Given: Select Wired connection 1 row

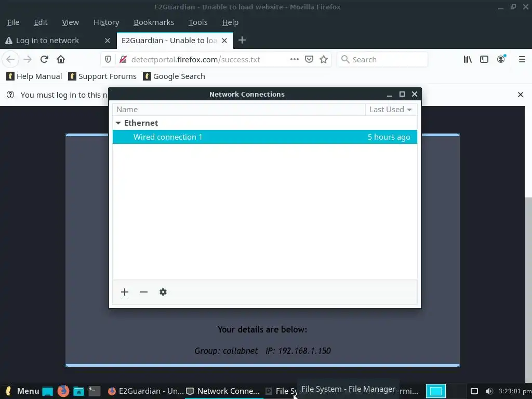Looking at the screenshot, I should pyautogui.click(x=264, y=137).
